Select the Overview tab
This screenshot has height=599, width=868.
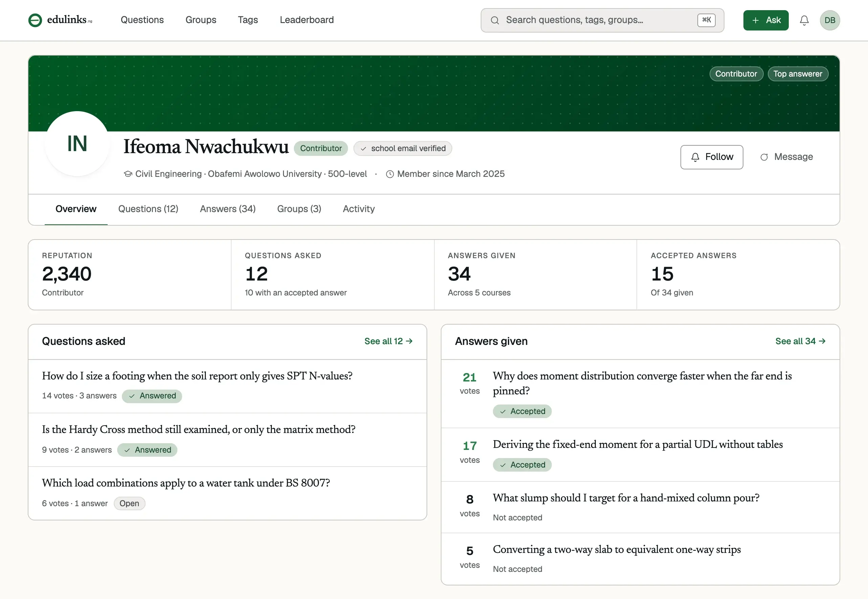[76, 209]
